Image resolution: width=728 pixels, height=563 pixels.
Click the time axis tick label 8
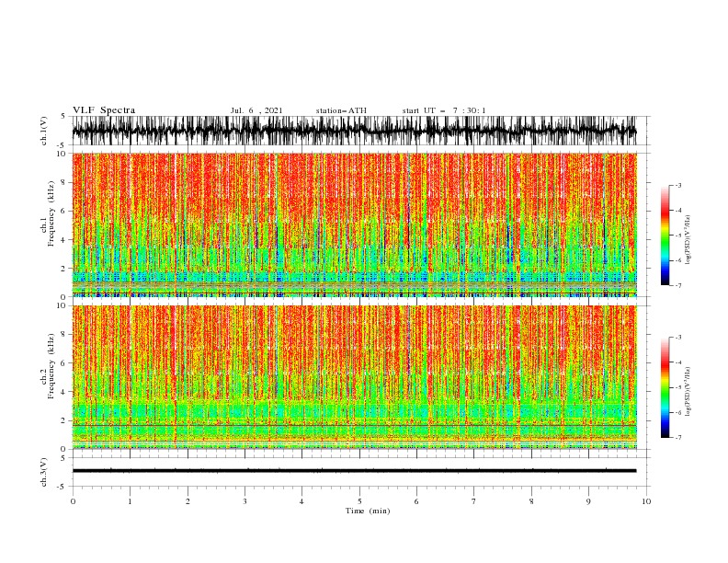[x=531, y=501]
